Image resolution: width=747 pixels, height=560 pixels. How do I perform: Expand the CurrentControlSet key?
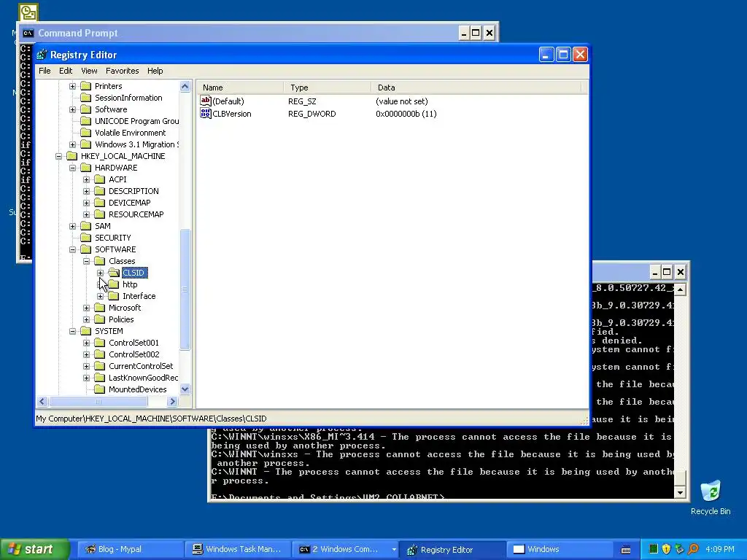pyautogui.click(x=86, y=366)
